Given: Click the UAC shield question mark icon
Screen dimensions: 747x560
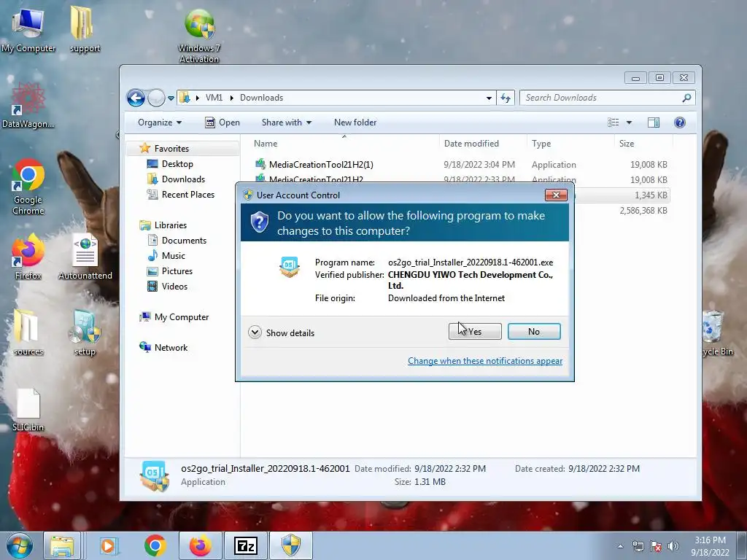Looking at the screenshot, I should (260, 223).
